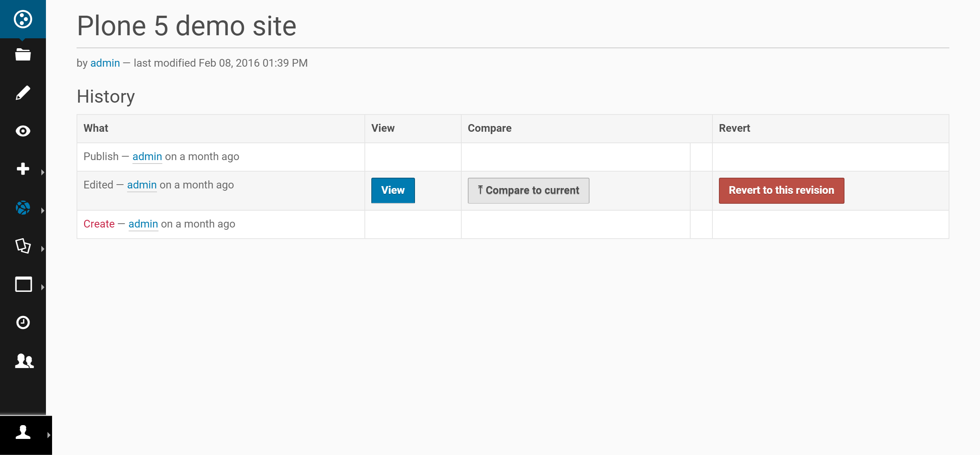This screenshot has height=455, width=980.
Task: Open the View eye icon
Action: click(23, 131)
